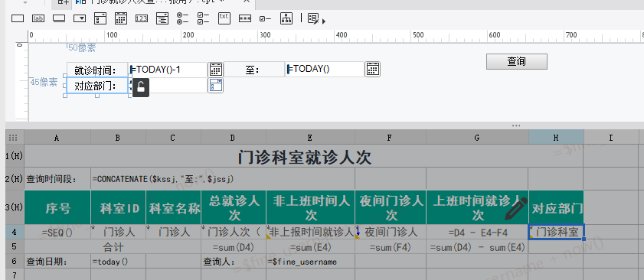Select row header 4
This screenshot has height=280, width=644.
tap(15, 233)
